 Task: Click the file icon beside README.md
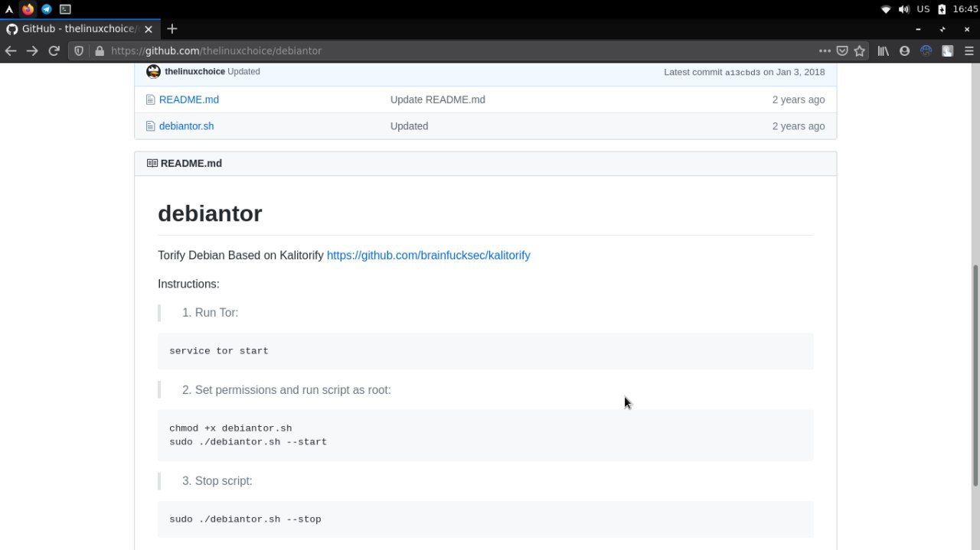pyautogui.click(x=150, y=99)
